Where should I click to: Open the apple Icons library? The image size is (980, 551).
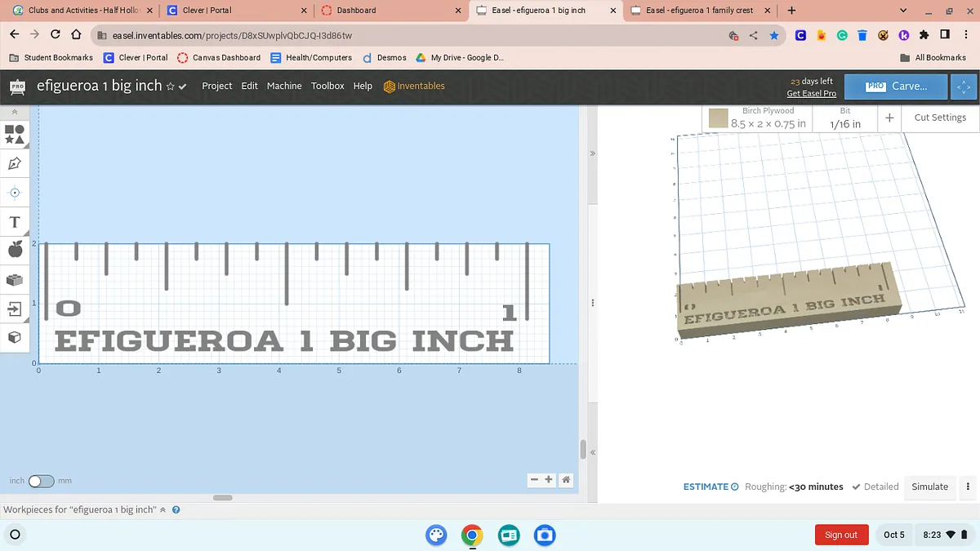pyautogui.click(x=15, y=250)
